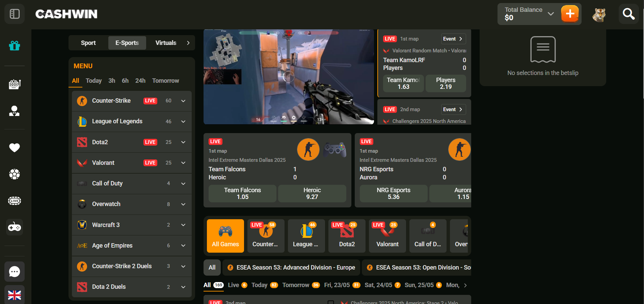
Task: Expand the Counter-Strike menu row
Action: pos(183,101)
